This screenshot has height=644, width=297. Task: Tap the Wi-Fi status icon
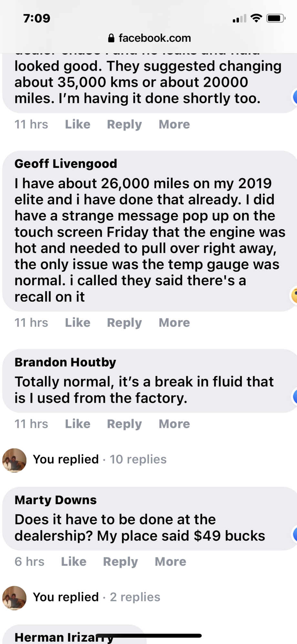point(256,18)
